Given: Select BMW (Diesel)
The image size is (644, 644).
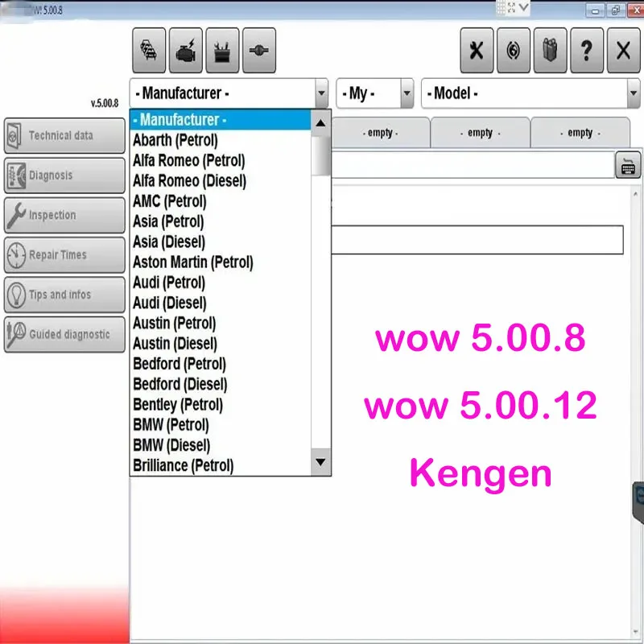Looking at the screenshot, I should [221, 445].
